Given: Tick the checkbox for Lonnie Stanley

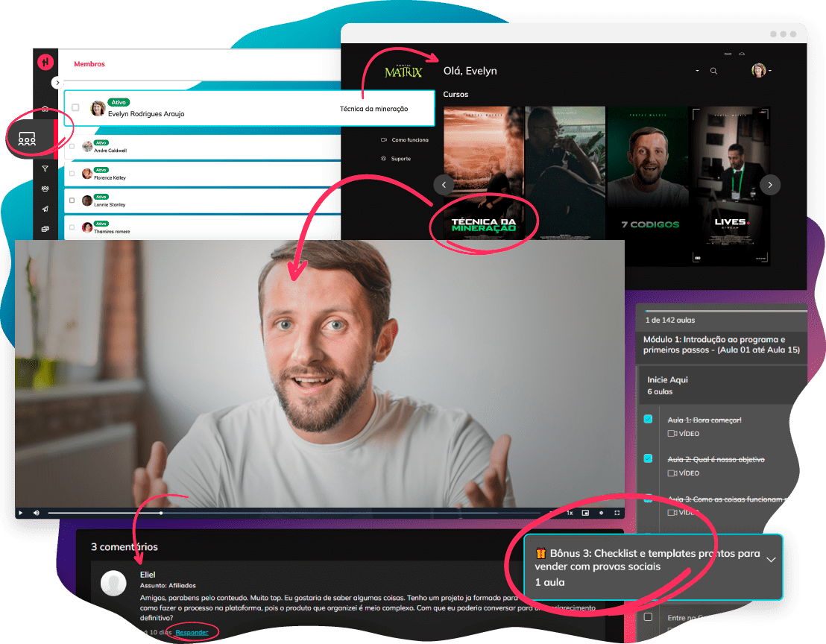Looking at the screenshot, I should click(72, 200).
